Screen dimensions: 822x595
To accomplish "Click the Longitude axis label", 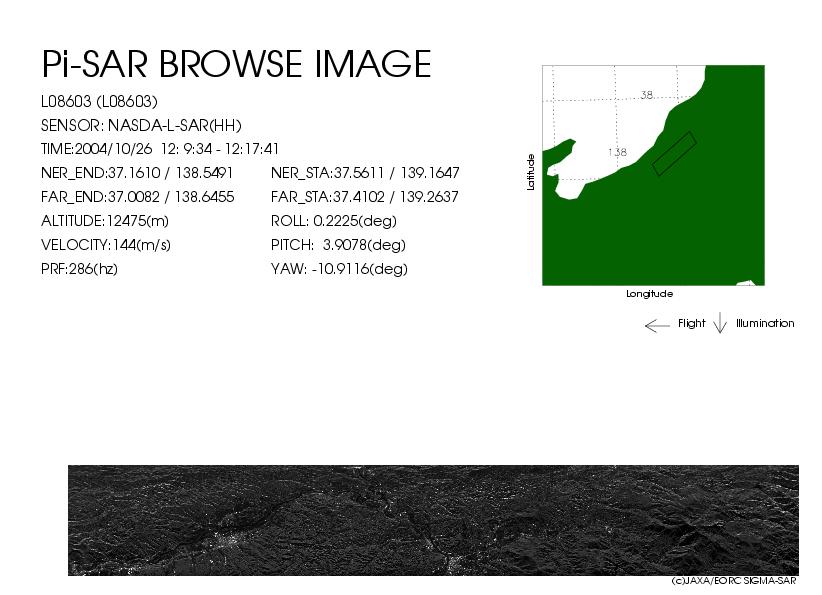I will 650,294.
